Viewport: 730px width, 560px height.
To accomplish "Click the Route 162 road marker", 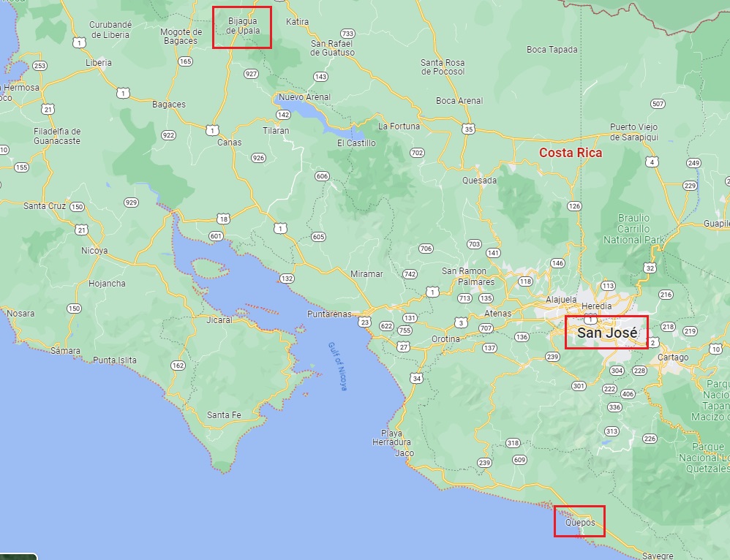I will 178,365.
